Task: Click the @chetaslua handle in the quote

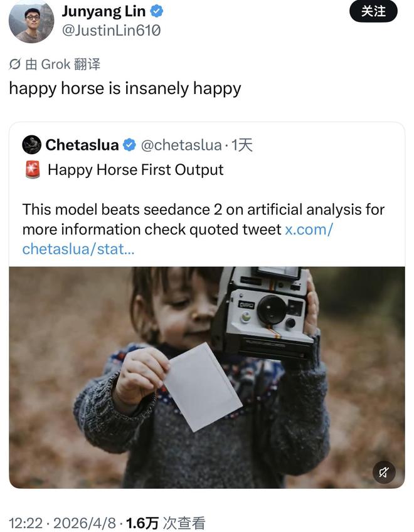Action: (181, 145)
